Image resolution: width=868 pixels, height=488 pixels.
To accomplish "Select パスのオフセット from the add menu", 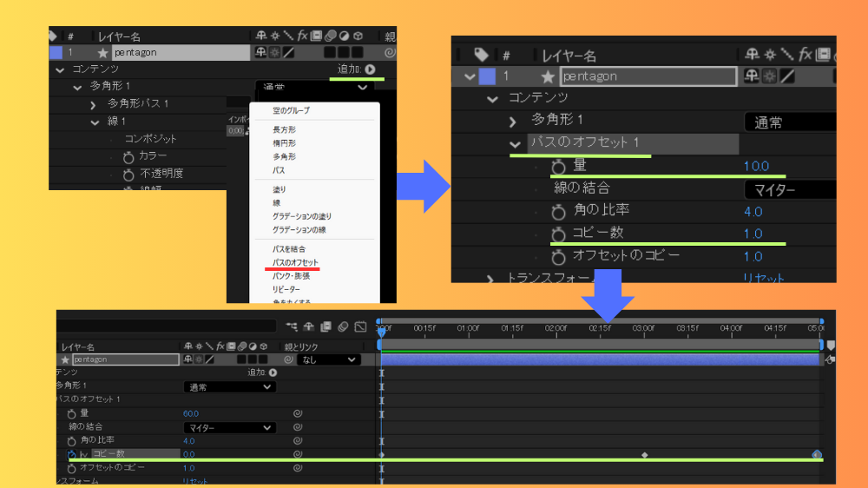I will [295, 262].
